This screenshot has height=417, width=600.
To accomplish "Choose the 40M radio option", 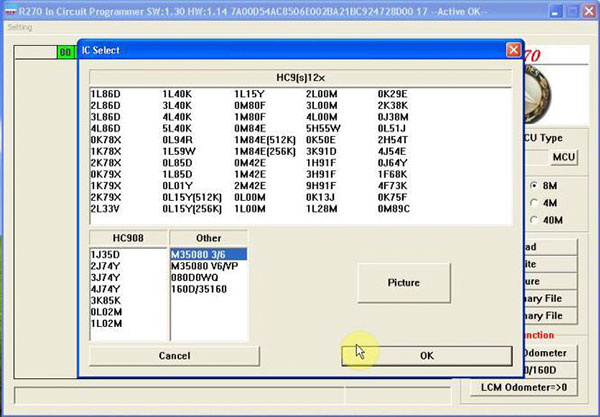I will 534,220.
